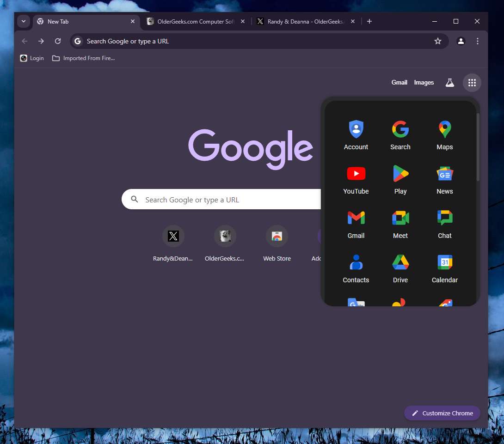Image resolution: width=504 pixels, height=444 pixels.
Task: Close the Google apps grid launcher
Action: 472,83
